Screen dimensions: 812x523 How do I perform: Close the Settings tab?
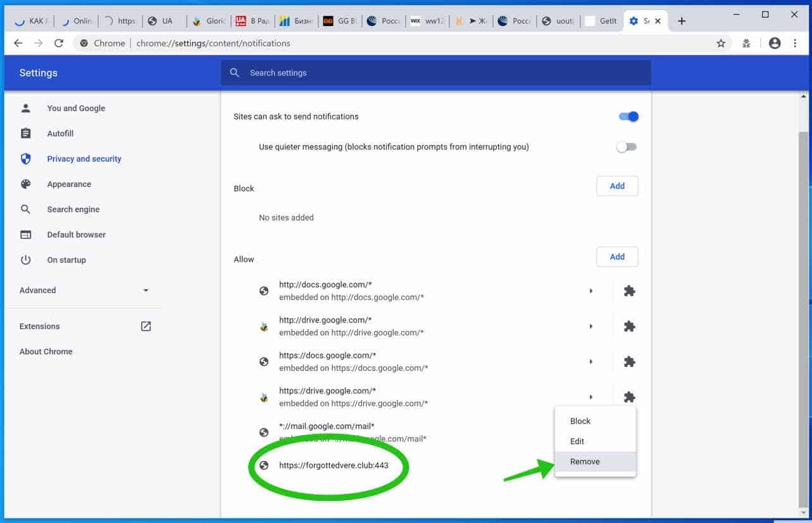point(658,21)
